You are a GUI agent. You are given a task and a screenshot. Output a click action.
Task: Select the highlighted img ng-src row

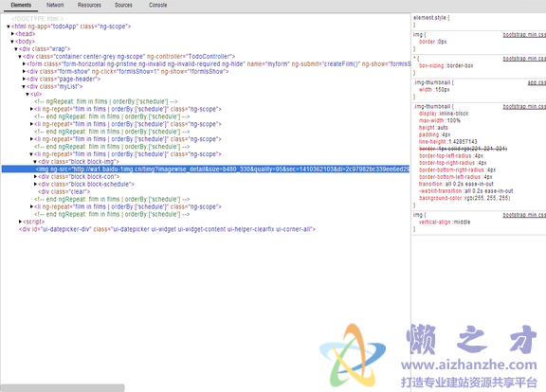[x=206, y=169]
